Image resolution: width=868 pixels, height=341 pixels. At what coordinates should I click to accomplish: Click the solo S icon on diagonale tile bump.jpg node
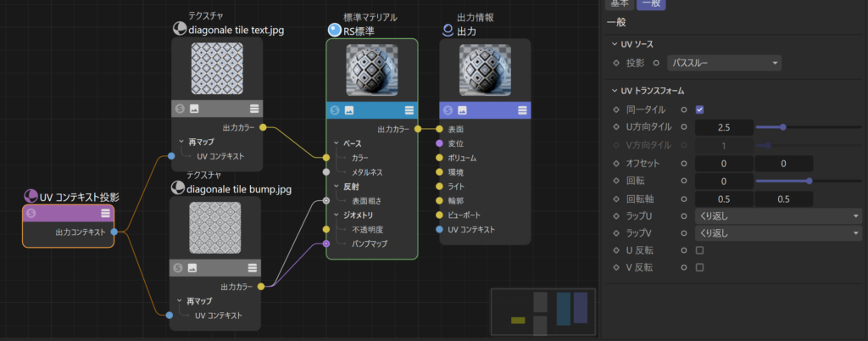click(179, 268)
